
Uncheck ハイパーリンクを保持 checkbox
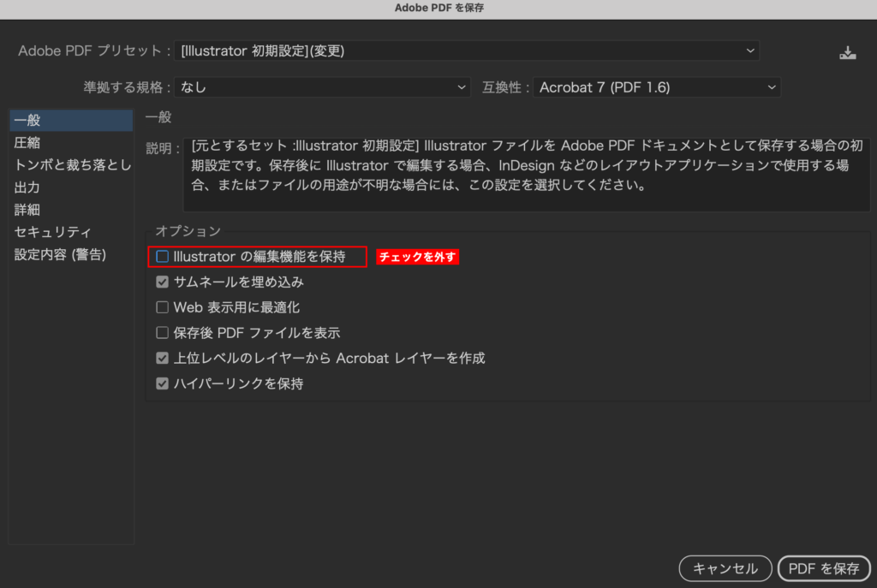pos(162,384)
